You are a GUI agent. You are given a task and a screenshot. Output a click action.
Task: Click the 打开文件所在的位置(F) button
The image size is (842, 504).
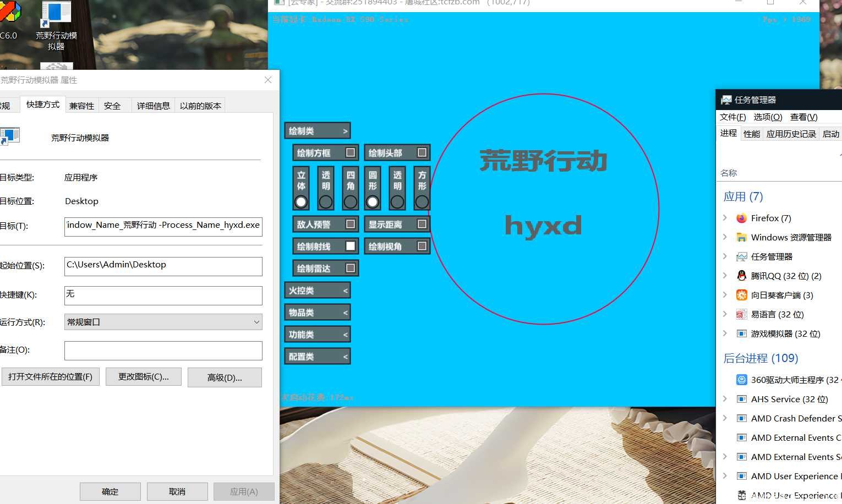point(50,377)
